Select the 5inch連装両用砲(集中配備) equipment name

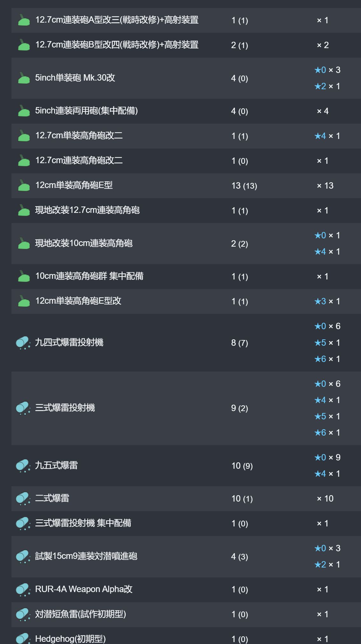point(86,111)
